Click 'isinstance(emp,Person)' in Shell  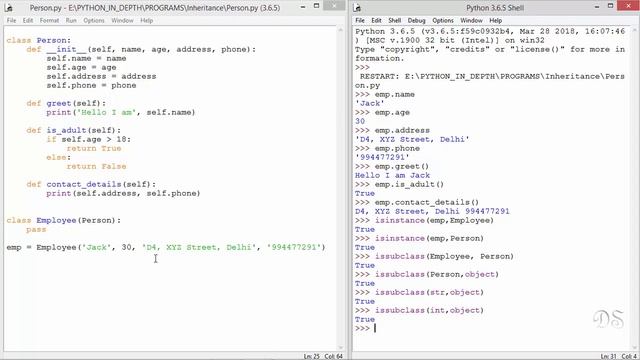pos(429,238)
